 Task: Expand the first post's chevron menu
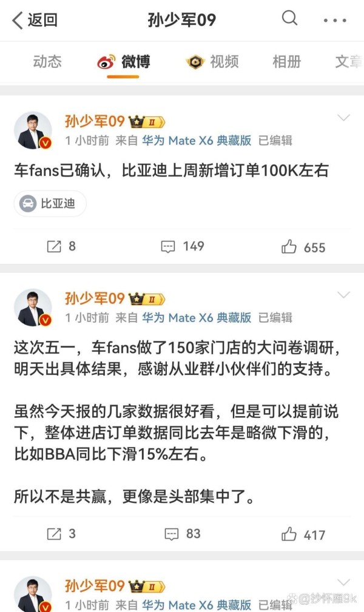(343, 118)
